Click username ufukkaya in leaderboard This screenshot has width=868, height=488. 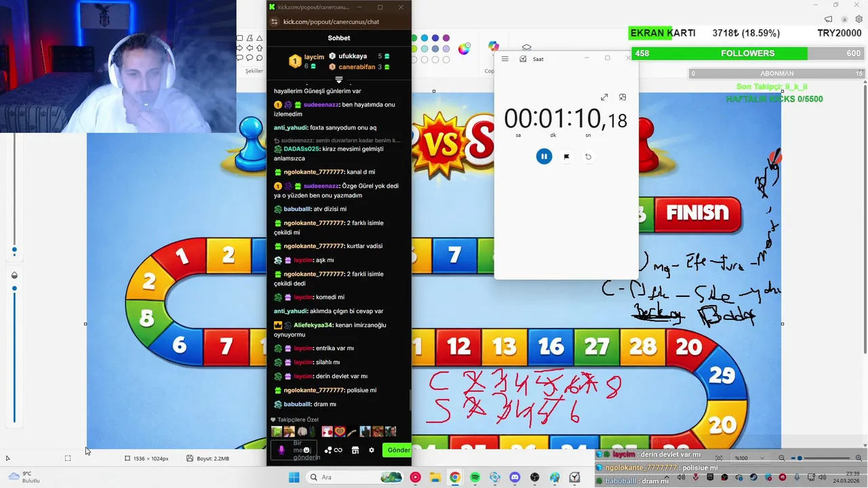pyautogui.click(x=353, y=56)
